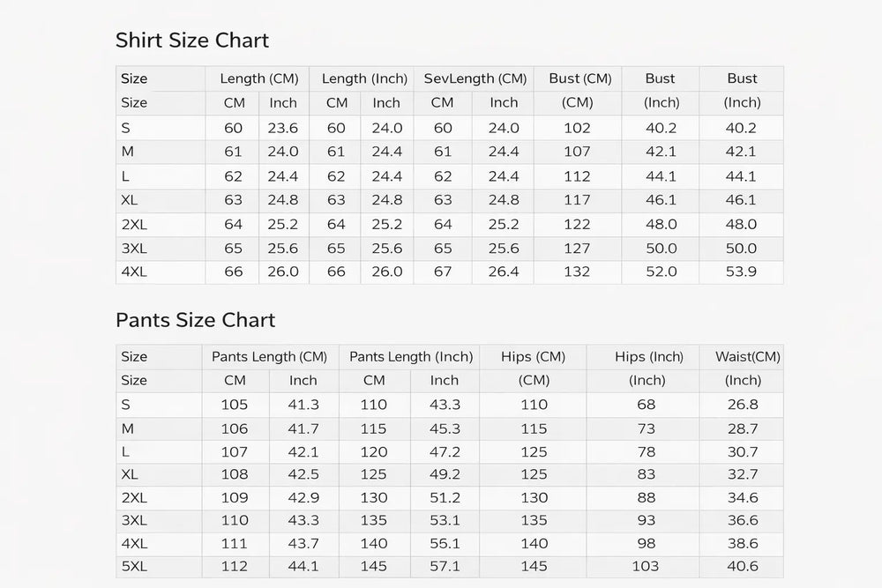This screenshot has width=882, height=588.
Task: Click the Pants Length (CM) column header
Action: click(x=269, y=357)
